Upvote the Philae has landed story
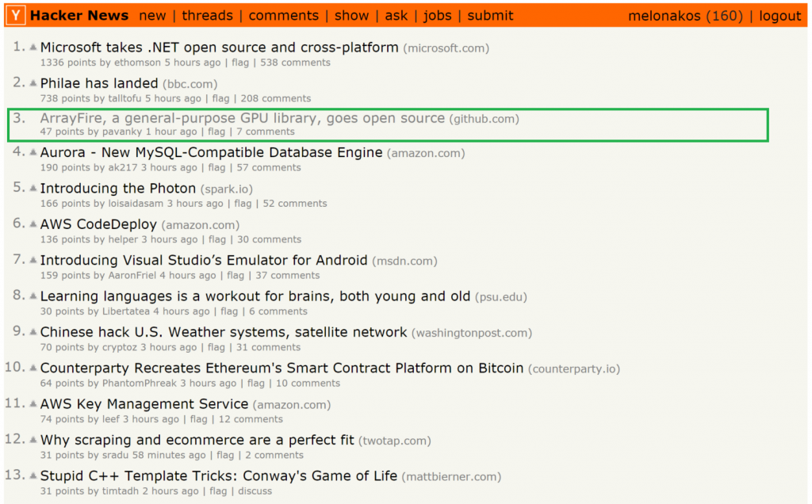 point(33,83)
